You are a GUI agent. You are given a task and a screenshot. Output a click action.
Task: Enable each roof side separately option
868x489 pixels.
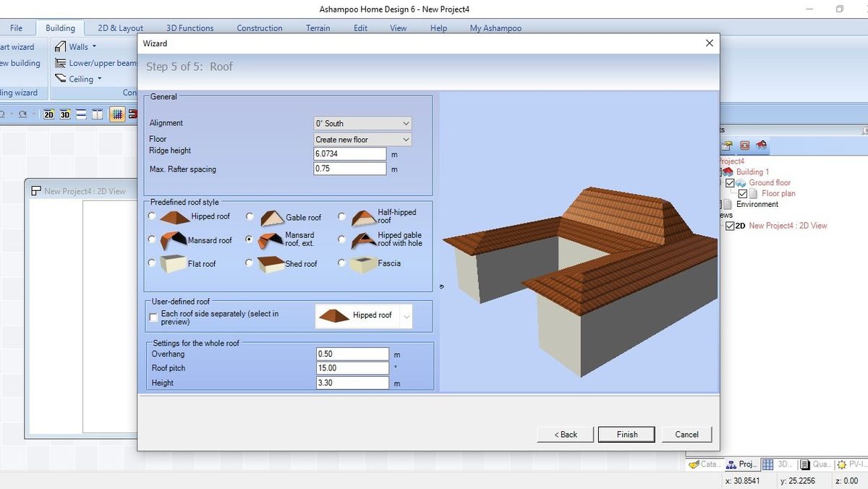tap(153, 317)
